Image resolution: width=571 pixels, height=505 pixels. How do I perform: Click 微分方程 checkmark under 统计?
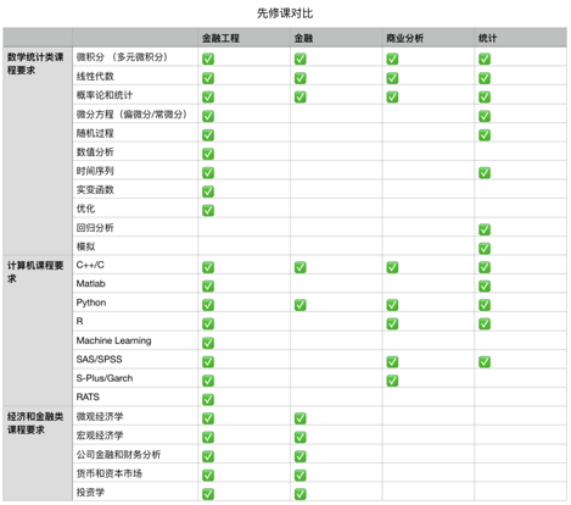point(485,116)
